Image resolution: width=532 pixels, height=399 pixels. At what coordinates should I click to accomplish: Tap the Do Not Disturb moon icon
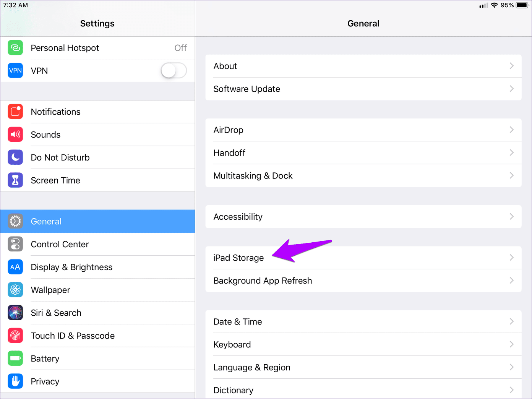pyautogui.click(x=15, y=157)
